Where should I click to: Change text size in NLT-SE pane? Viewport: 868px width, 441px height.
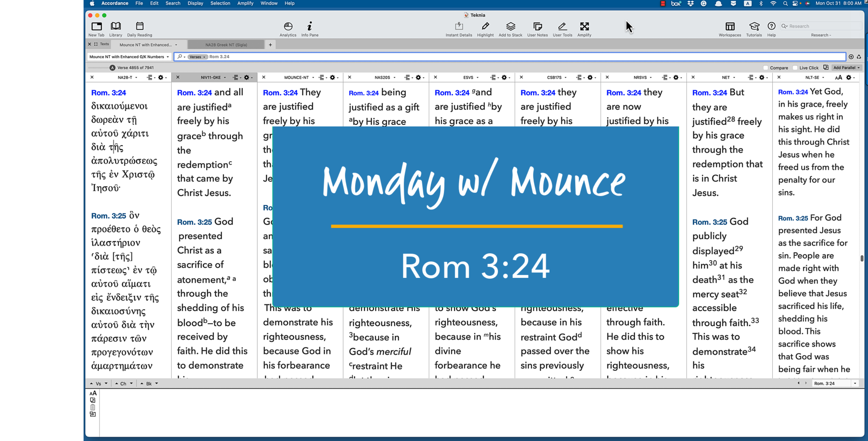tap(838, 77)
